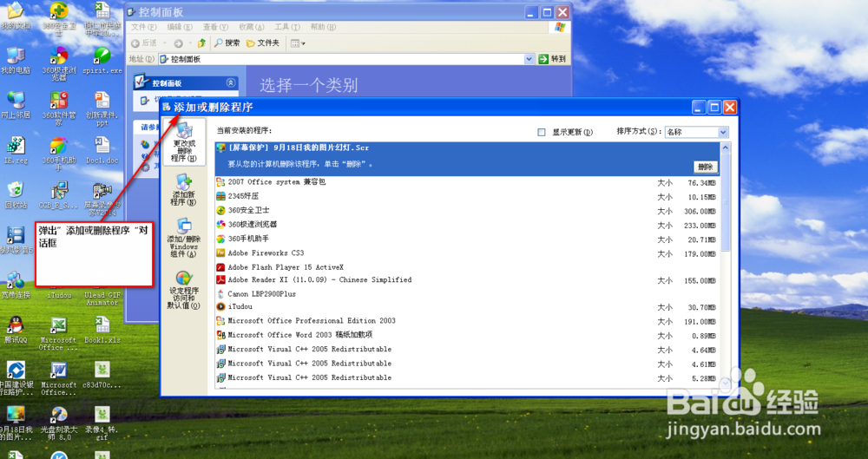This screenshot has width=868, height=459.
Task: Expand the address bar dropdown arrow
Action: point(529,59)
